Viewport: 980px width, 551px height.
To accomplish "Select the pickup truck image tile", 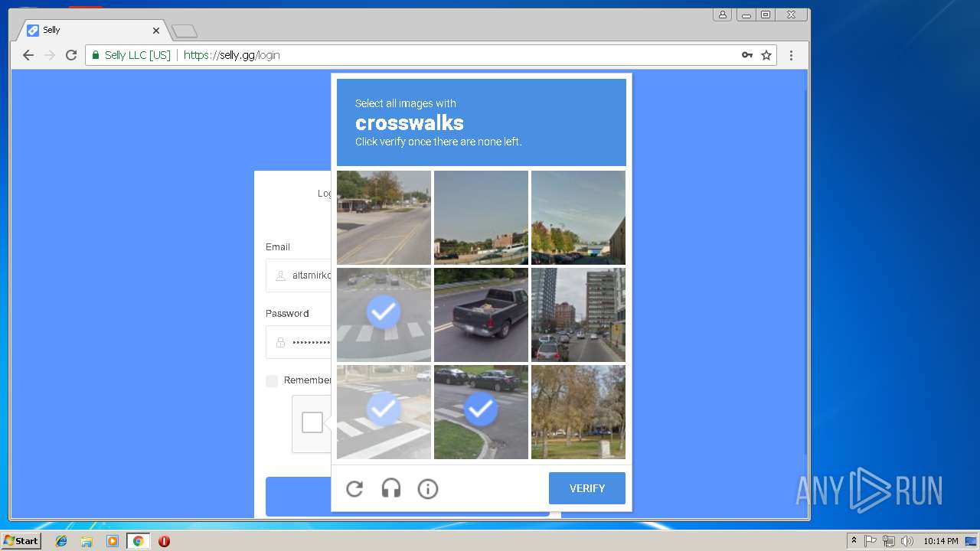I will [481, 315].
